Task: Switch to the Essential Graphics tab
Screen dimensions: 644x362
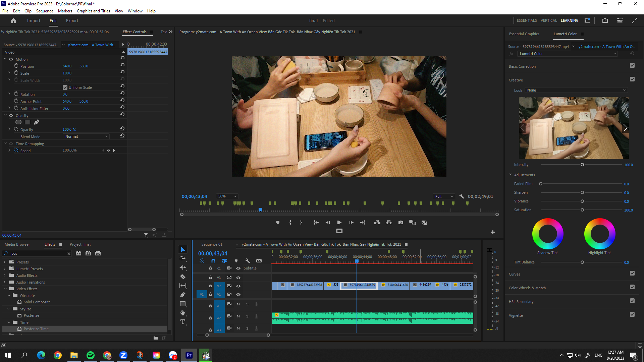Action: [524, 34]
